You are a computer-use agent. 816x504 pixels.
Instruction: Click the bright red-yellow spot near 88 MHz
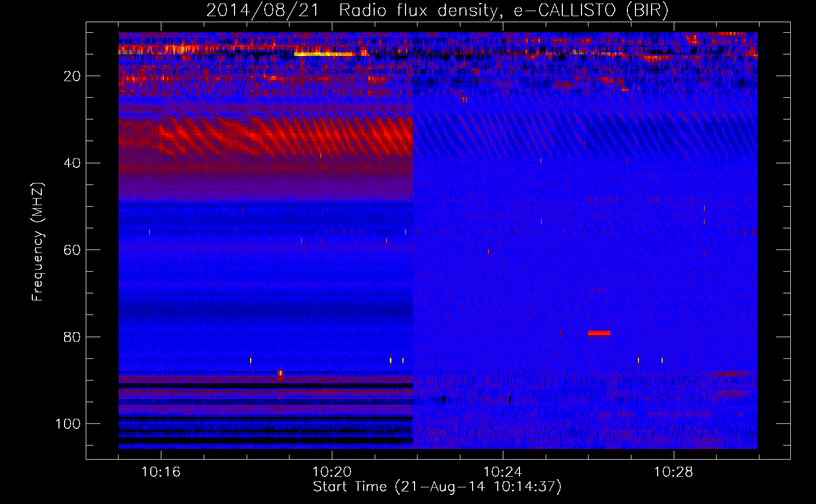point(280,373)
